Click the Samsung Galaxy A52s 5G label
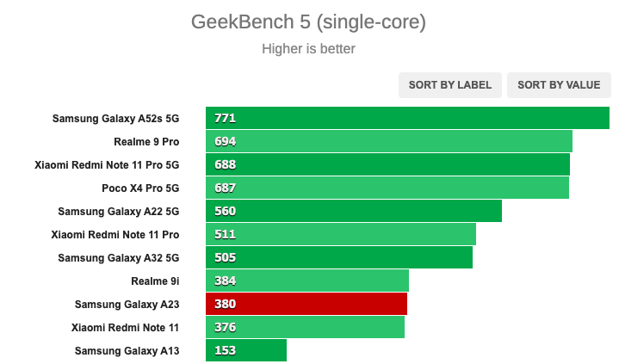The width and height of the screenshot is (619, 364). [115, 119]
